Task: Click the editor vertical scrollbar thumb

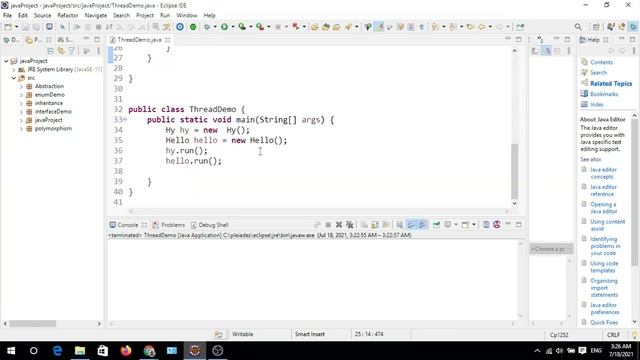Action: pyautogui.click(x=514, y=171)
